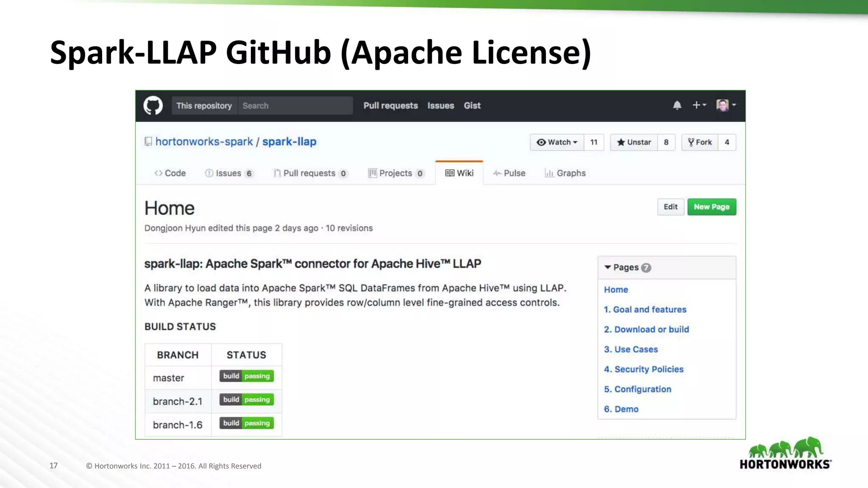Open the 2. Download or build page

click(646, 330)
